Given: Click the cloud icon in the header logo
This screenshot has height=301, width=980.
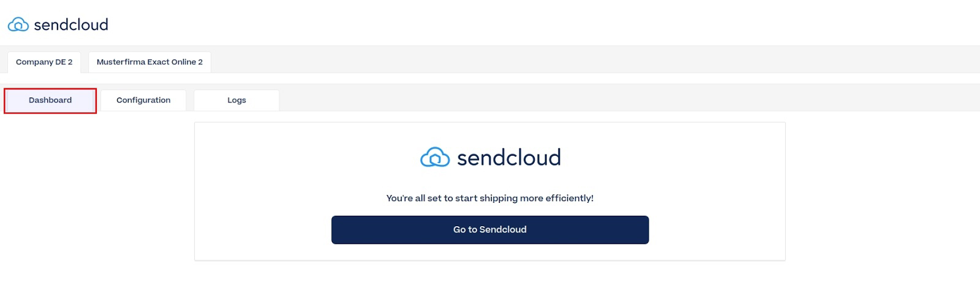Looking at the screenshot, I should [18, 25].
